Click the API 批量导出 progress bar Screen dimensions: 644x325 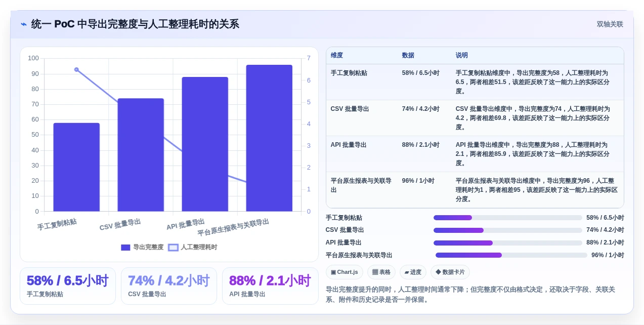click(x=507, y=242)
